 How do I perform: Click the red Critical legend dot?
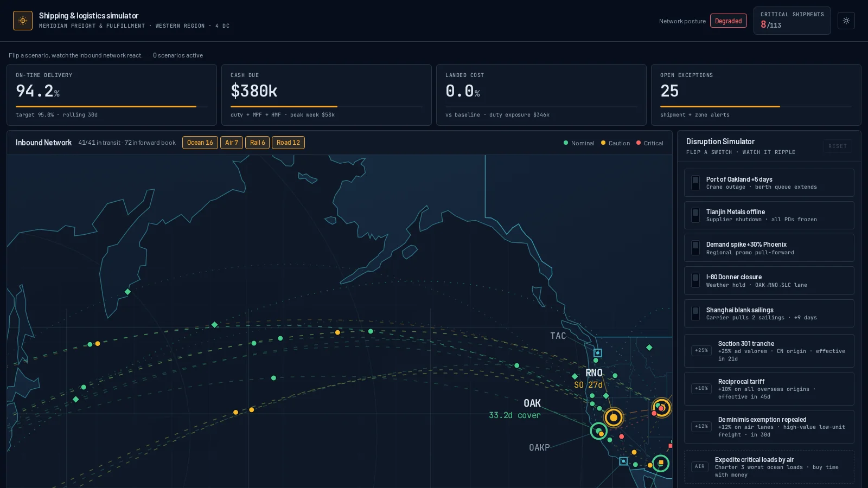tap(639, 143)
